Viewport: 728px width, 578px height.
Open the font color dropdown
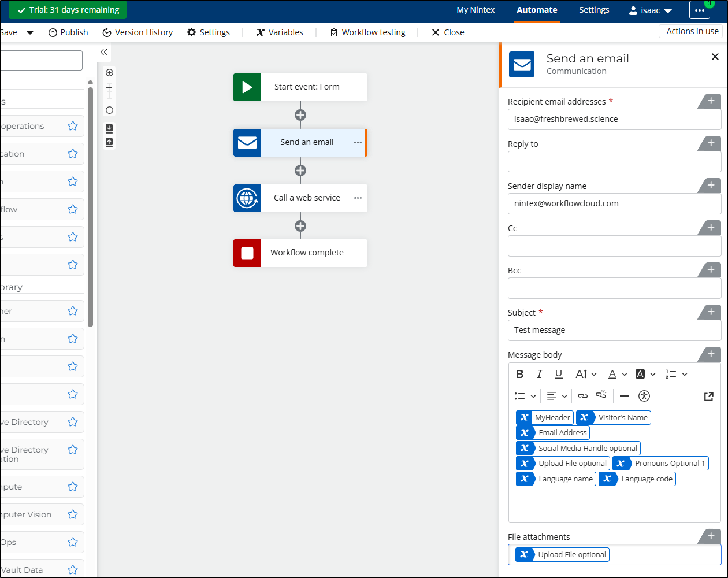click(x=617, y=374)
